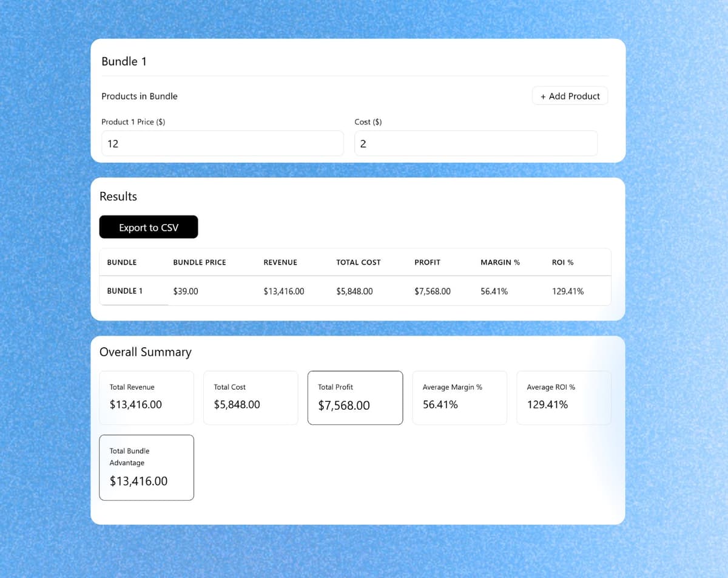Click the BUNDLE PRICE column header
Viewport: 728px width, 578px height.
pyautogui.click(x=199, y=262)
